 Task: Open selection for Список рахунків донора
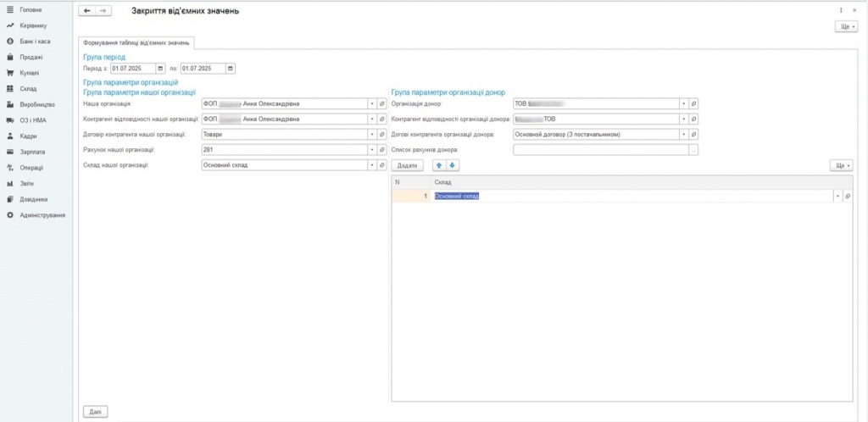(693, 150)
